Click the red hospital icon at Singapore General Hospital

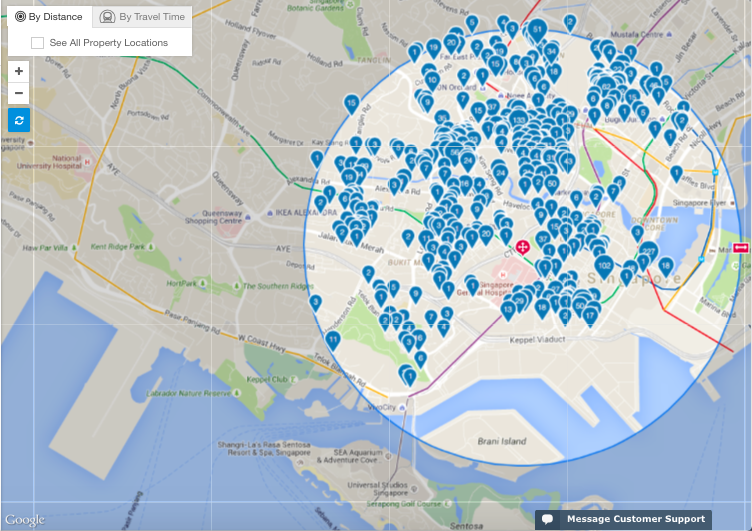point(503,275)
